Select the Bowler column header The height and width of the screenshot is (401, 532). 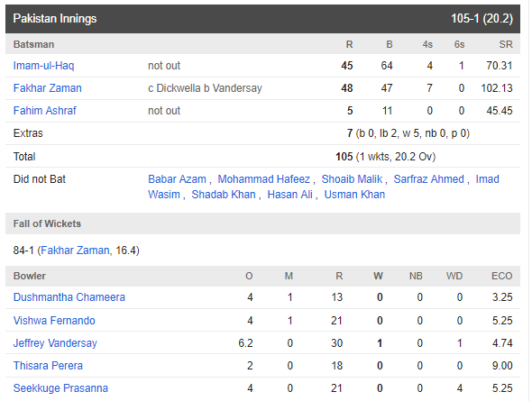click(29, 276)
